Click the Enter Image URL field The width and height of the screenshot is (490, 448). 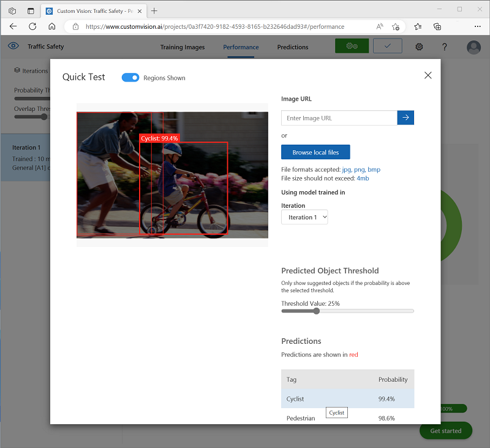point(339,118)
